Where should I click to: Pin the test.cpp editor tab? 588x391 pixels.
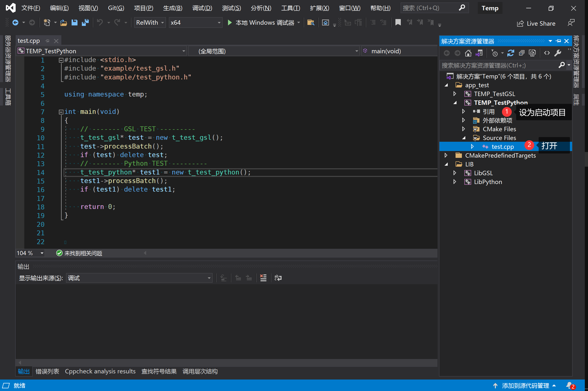pyautogui.click(x=47, y=41)
